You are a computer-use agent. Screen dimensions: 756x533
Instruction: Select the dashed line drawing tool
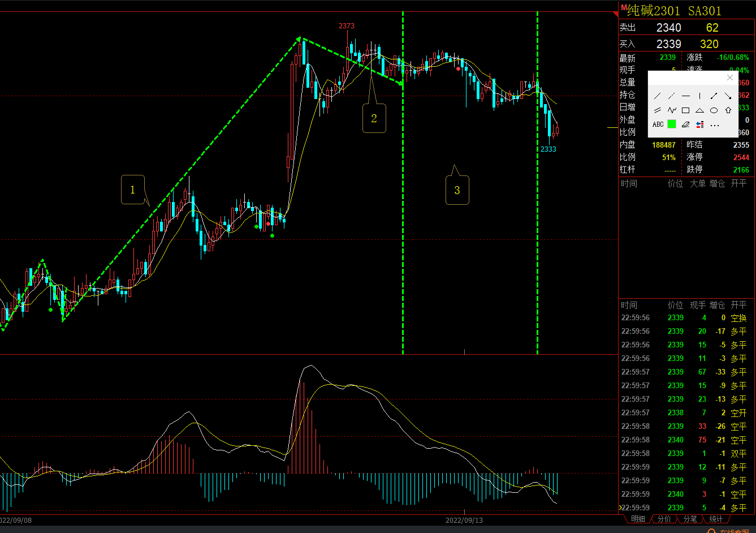coord(671,96)
